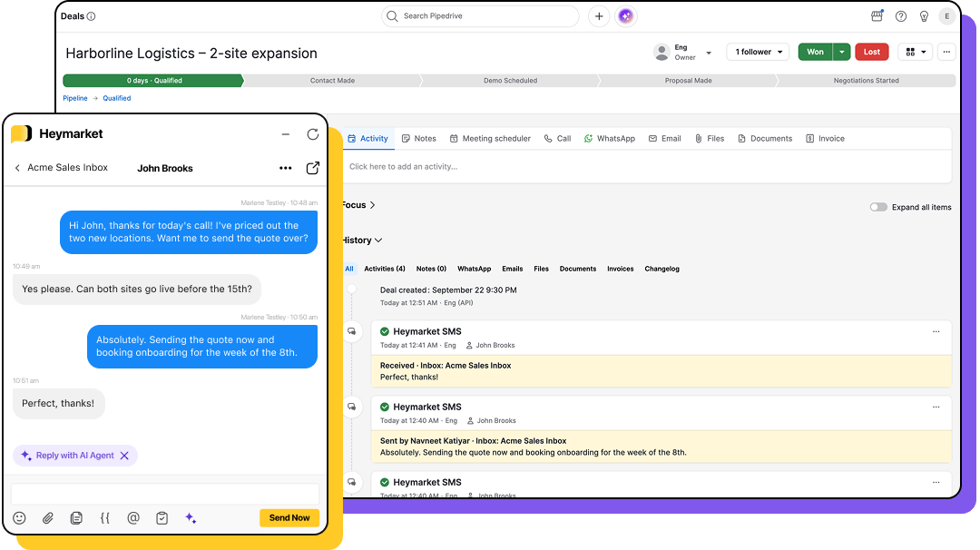Mark Perfect, thanks! Heymarket SMS check icon

(385, 332)
